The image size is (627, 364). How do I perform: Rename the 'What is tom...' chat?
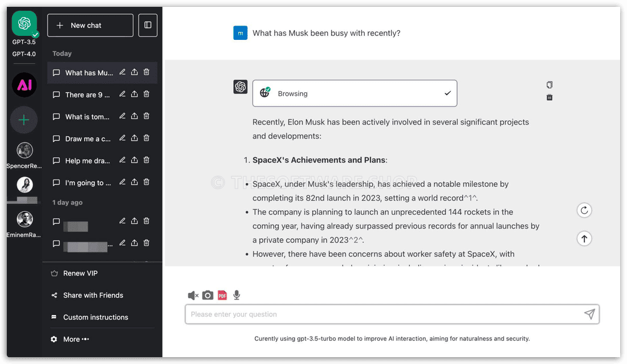pos(123,116)
